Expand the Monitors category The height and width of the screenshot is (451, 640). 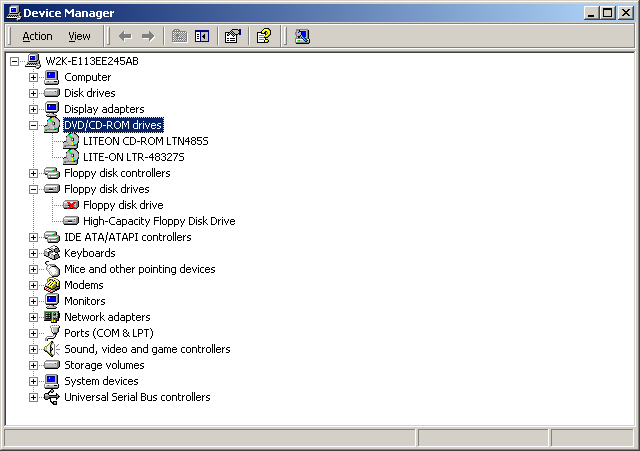coord(33,301)
